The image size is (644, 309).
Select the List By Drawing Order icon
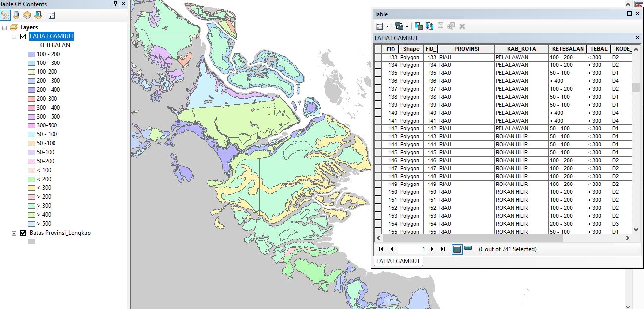(5, 15)
